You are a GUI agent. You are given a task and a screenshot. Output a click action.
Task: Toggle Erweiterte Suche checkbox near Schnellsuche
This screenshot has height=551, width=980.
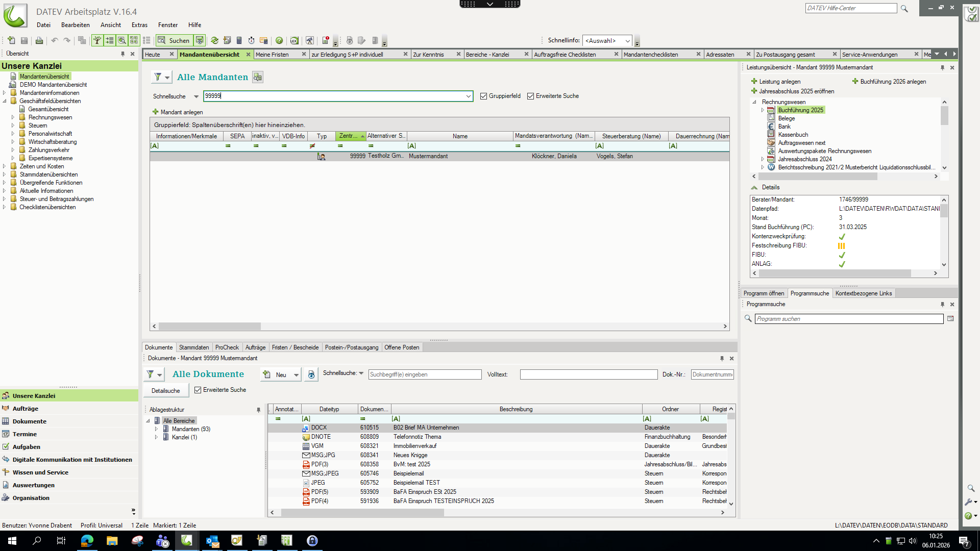pyautogui.click(x=530, y=96)
